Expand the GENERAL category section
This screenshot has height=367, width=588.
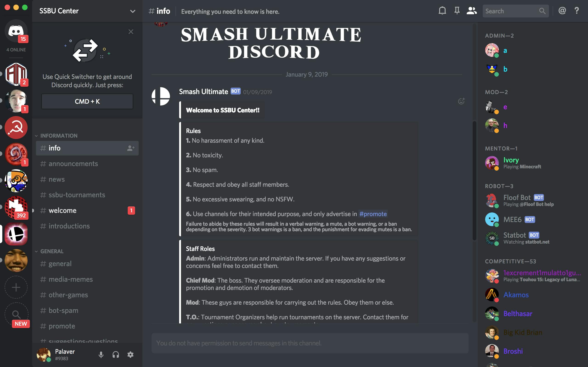[52, 251]
